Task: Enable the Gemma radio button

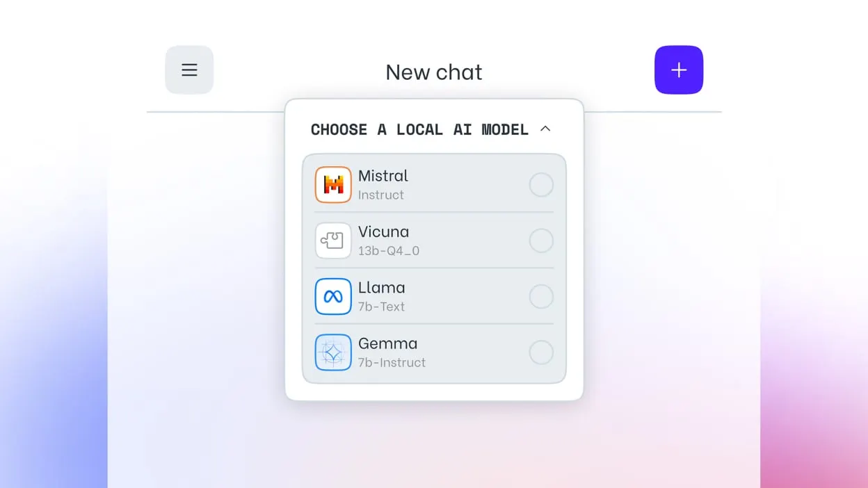Action: 541,352
